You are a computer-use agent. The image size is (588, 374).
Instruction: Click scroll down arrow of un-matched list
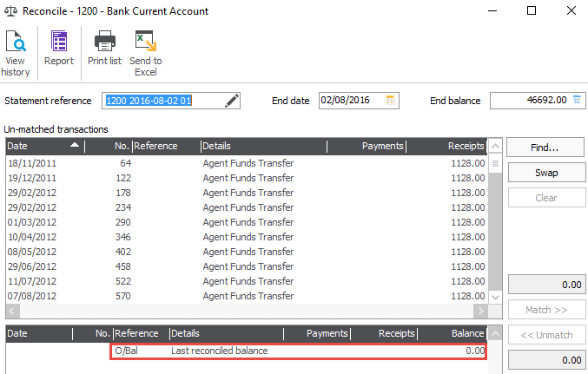[495, 297]
